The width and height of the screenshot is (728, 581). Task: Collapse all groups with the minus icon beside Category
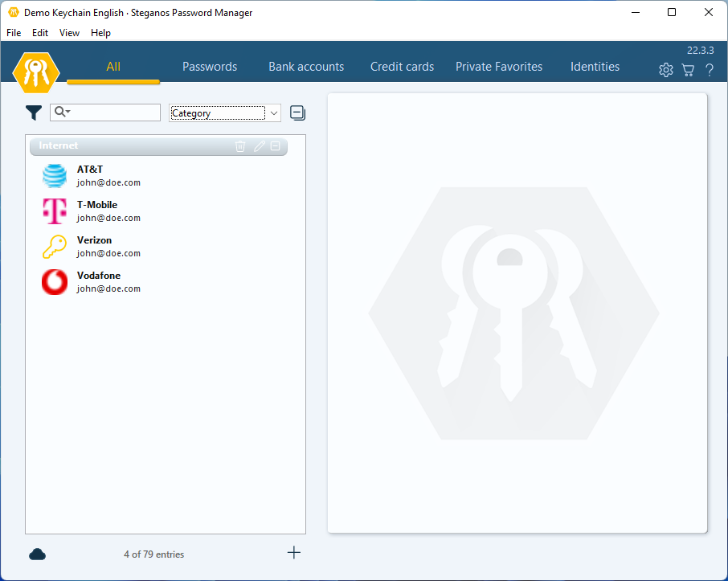pos(297,113)
